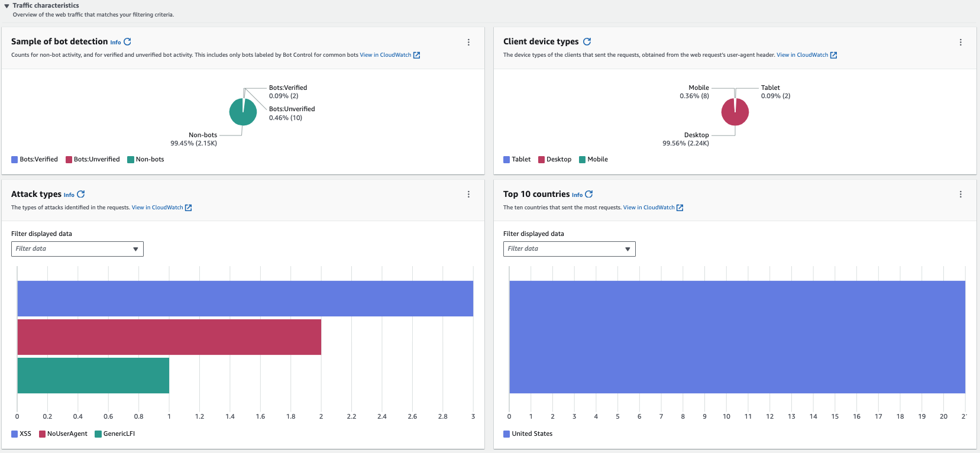This screenshot has width=980, height=453.
Task: Open Top 10 countries options menu
Action: tap(960, 195)
